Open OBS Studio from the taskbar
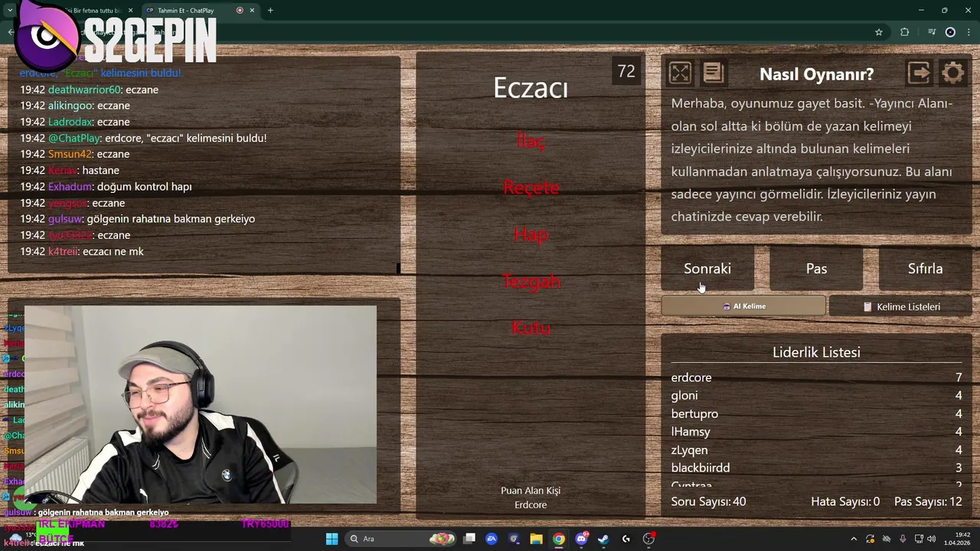 [648, 539]
